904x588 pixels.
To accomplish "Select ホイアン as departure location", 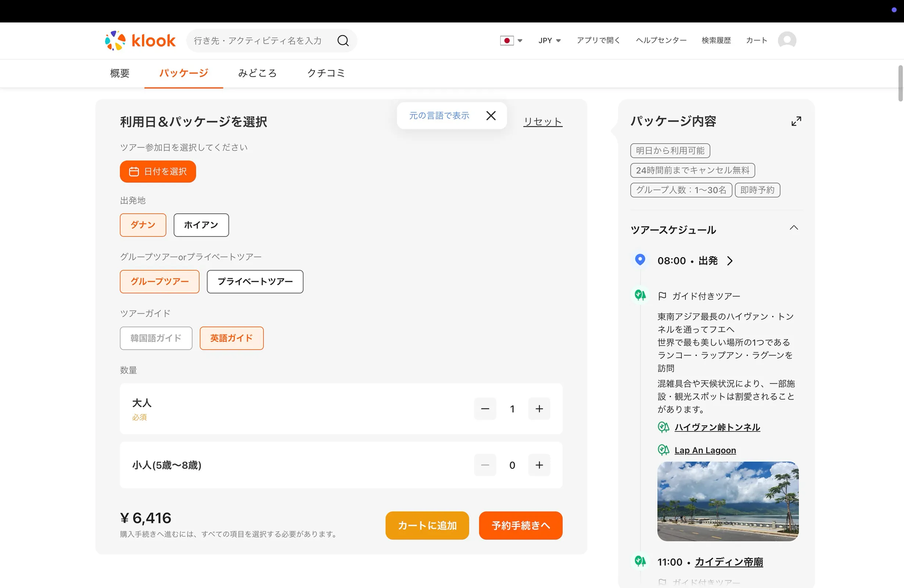I will (x=201, y=225).
